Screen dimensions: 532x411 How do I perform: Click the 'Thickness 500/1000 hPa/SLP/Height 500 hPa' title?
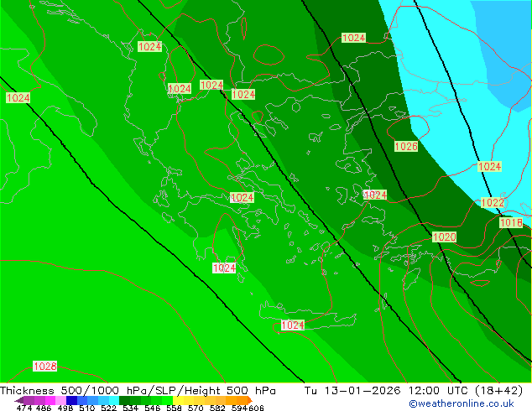[x=138, y=391]
